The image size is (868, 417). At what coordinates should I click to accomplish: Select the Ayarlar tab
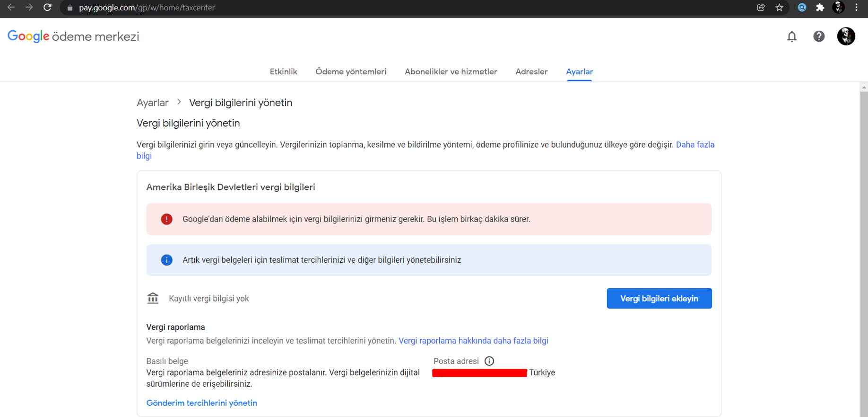579,71
